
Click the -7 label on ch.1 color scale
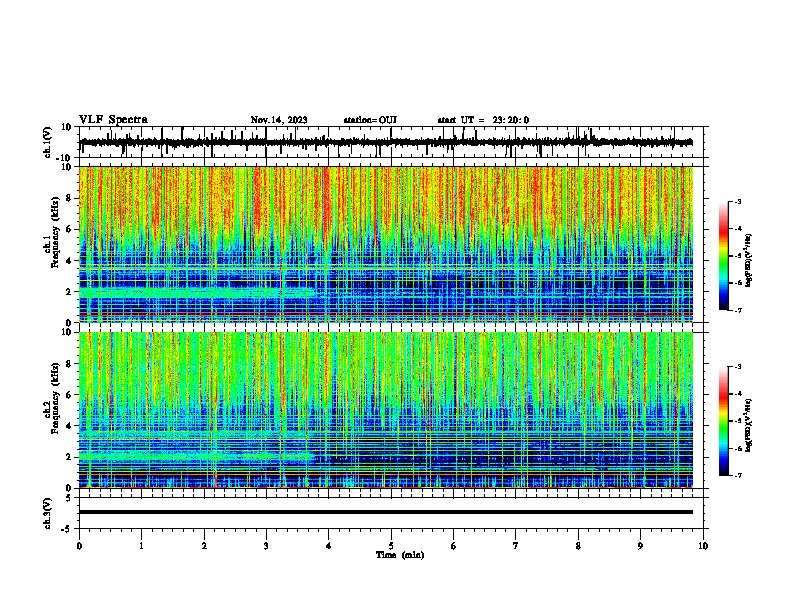coord(737,310)
